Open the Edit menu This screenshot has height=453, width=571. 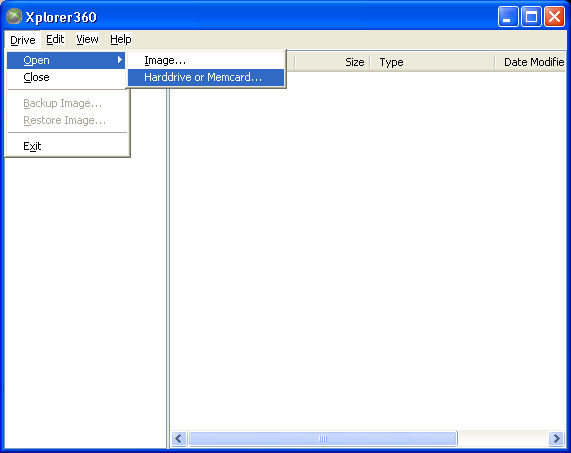(x=55, y=39)
